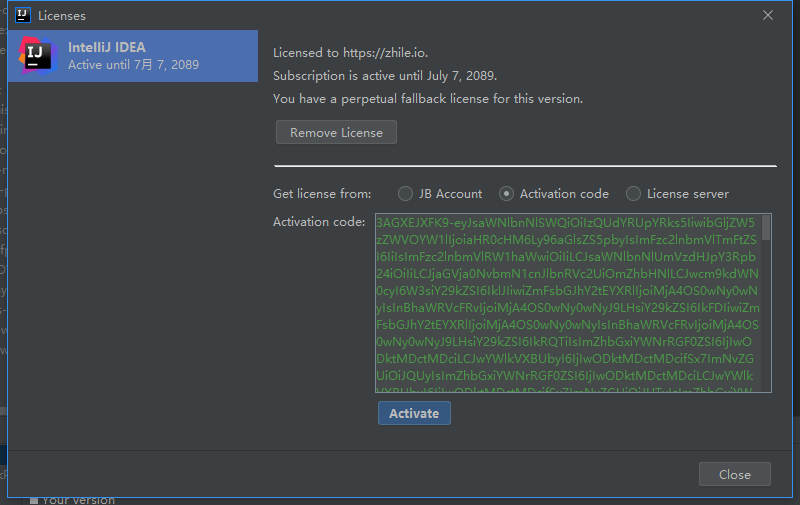800x505 pixels.
Task: Click the IntelliJ IDEA logo in product list
Action: pos(36,56)
